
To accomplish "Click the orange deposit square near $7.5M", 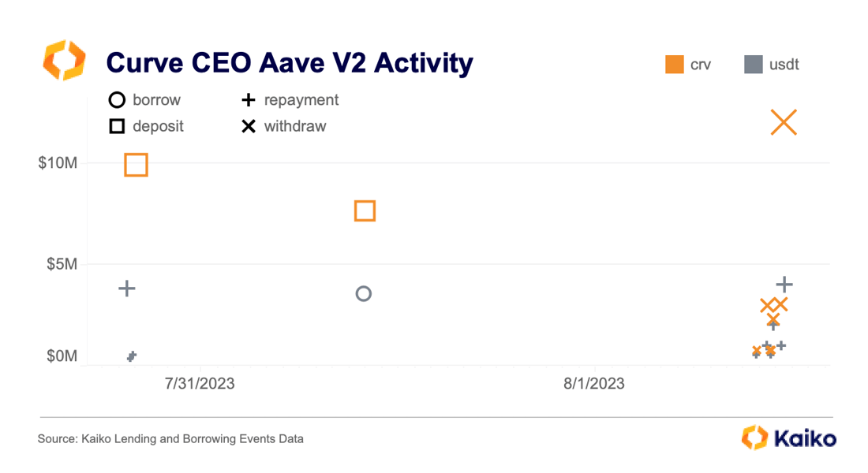I will point(365,210).
